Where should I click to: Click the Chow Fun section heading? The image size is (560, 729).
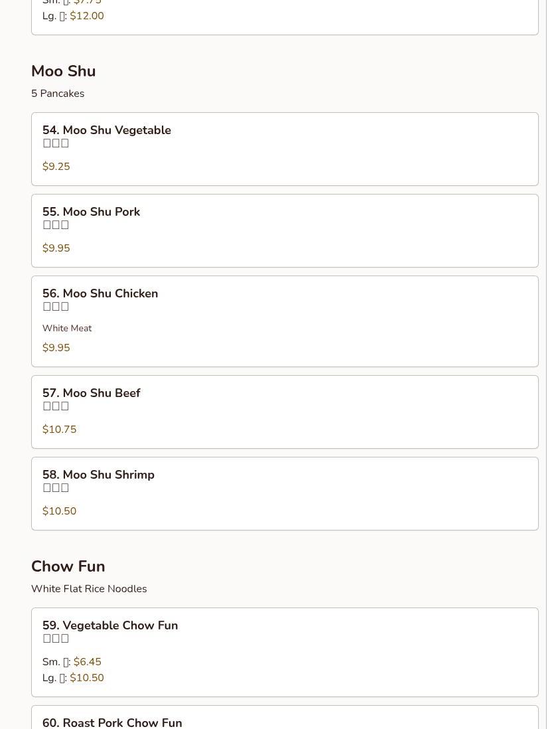click(68, 566)
